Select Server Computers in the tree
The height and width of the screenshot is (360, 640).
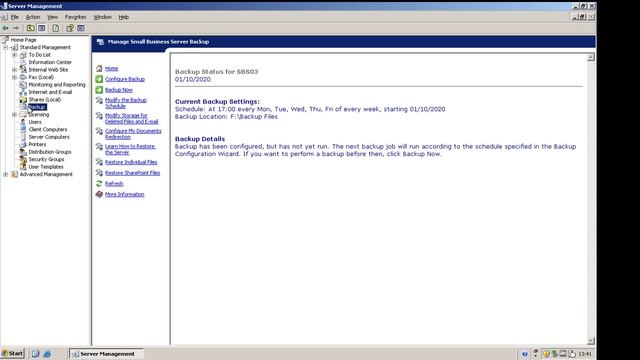tap(49, 137)
